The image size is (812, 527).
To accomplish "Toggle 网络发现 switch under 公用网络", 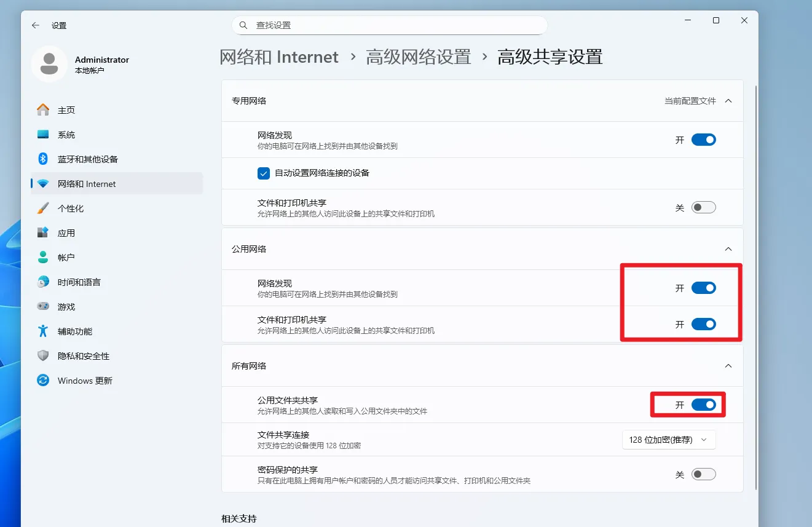I will point(704,288).
